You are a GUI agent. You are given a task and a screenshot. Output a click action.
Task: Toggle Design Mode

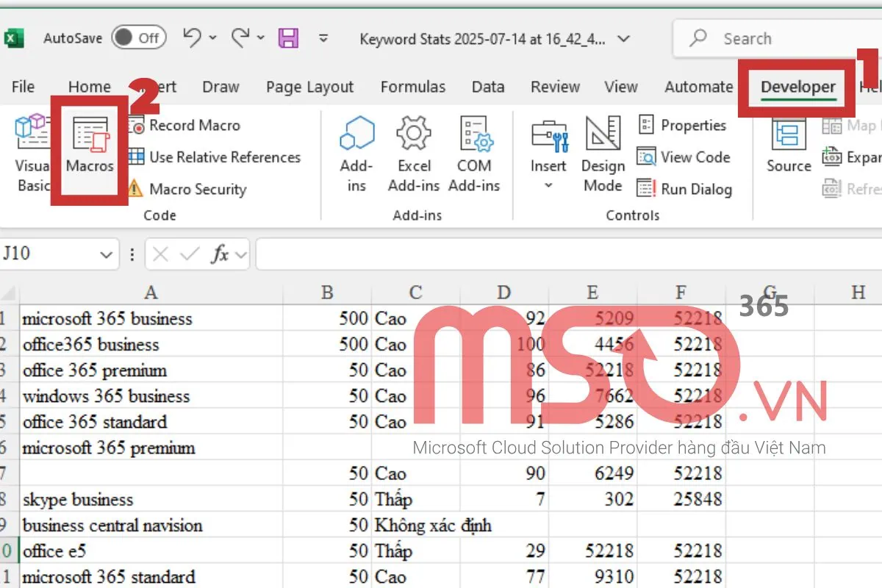click(x=603, y=136)
